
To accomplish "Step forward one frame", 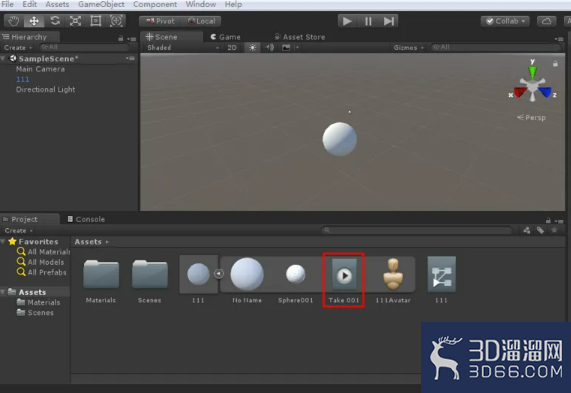I will [x=389, y=21].
